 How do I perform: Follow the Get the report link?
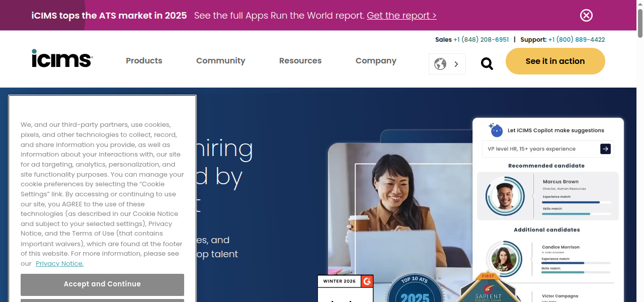(401, 15)
